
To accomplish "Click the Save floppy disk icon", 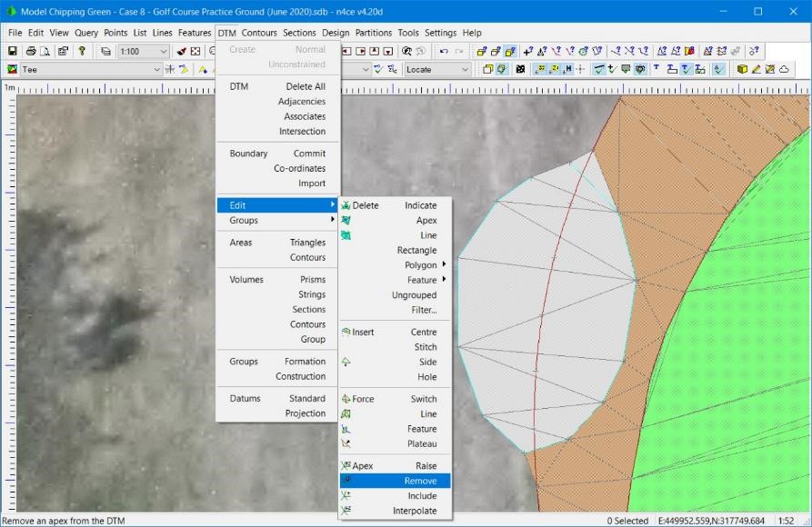I will point(13,51).
